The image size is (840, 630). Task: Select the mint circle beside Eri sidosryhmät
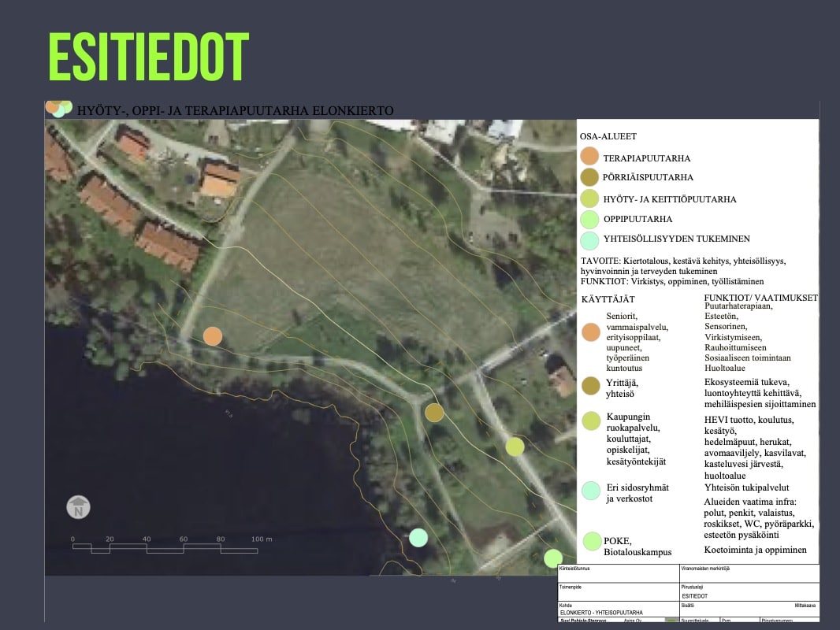click(592, 491)
